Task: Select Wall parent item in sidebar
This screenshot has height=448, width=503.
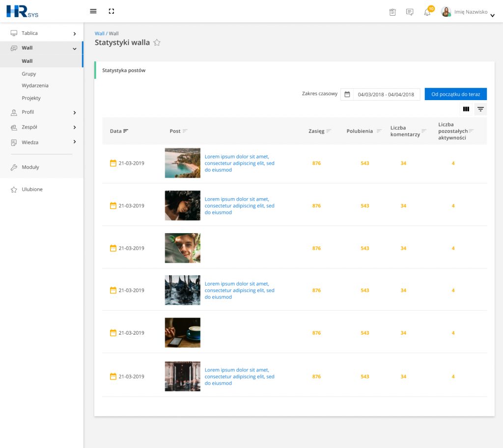Action: coord(42,48)
